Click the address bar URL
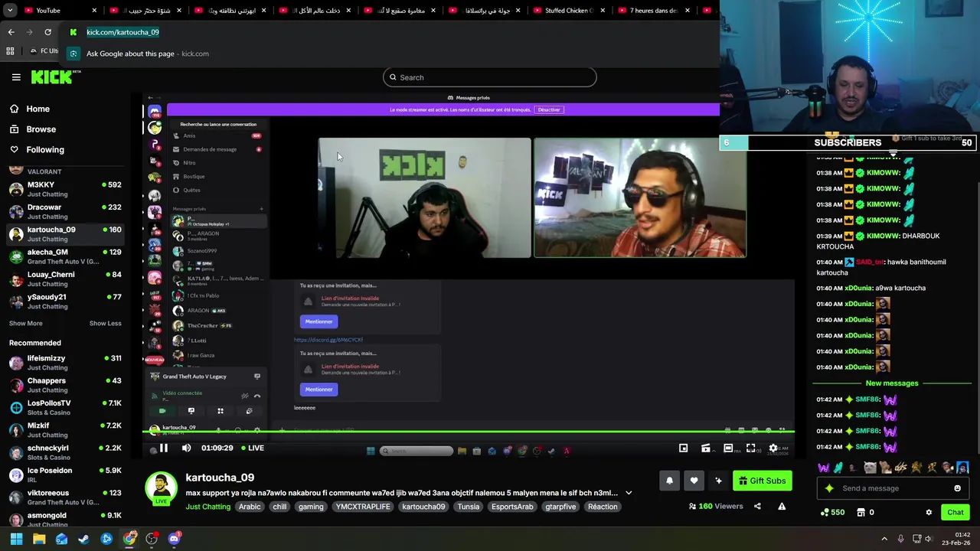Image resolution: width=980 pixels, height=551 pixels. [122, 32]
